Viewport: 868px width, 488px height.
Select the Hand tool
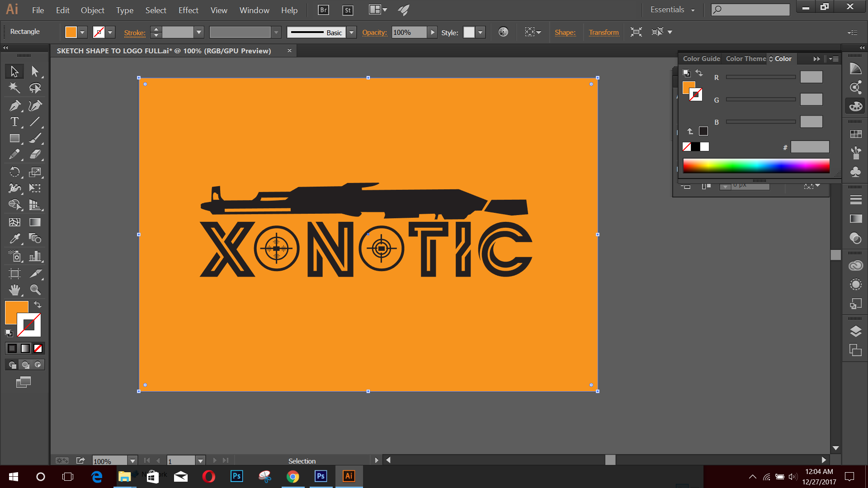point(14,290)
